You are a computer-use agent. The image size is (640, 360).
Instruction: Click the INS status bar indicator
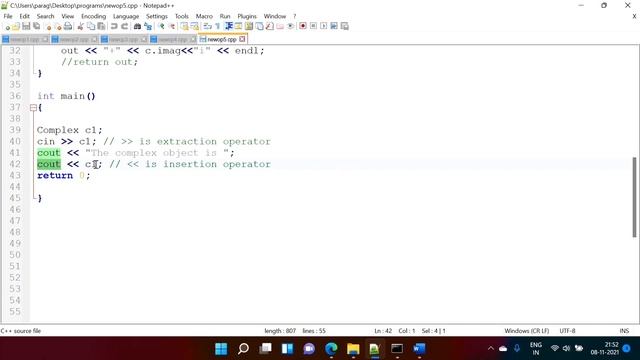[x=624, y=331]
